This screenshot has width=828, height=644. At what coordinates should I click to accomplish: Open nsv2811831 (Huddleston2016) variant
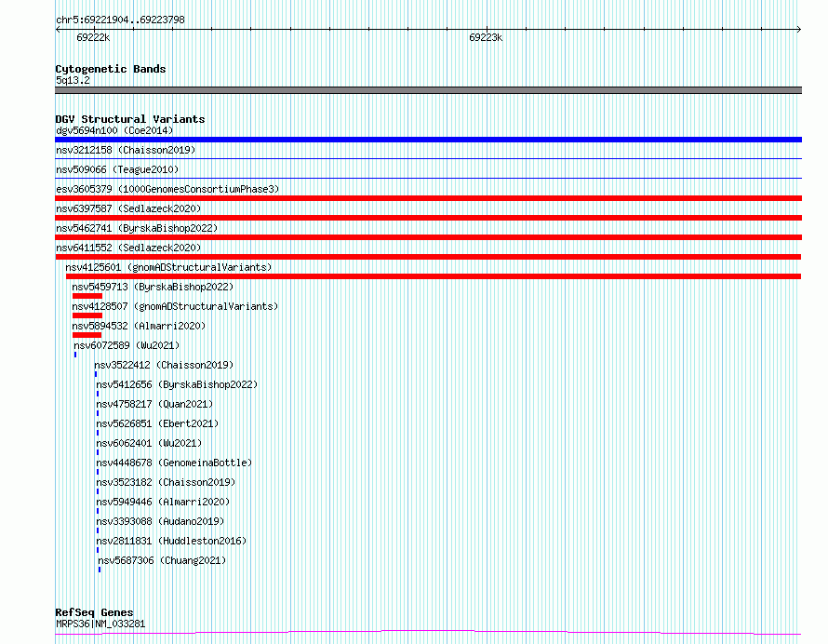[x=171, y=541]
